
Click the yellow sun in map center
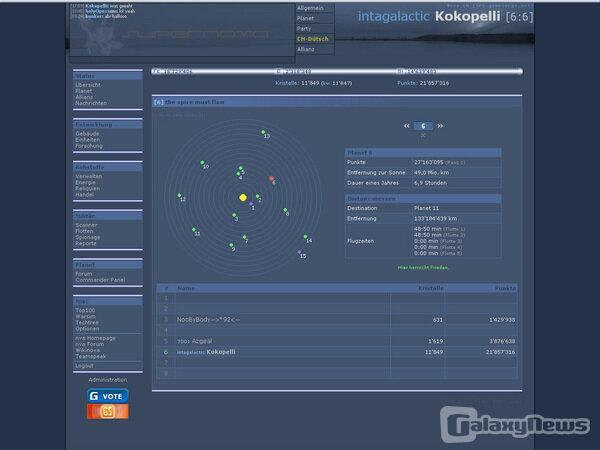pyautogui.click(x=243, y=197)
